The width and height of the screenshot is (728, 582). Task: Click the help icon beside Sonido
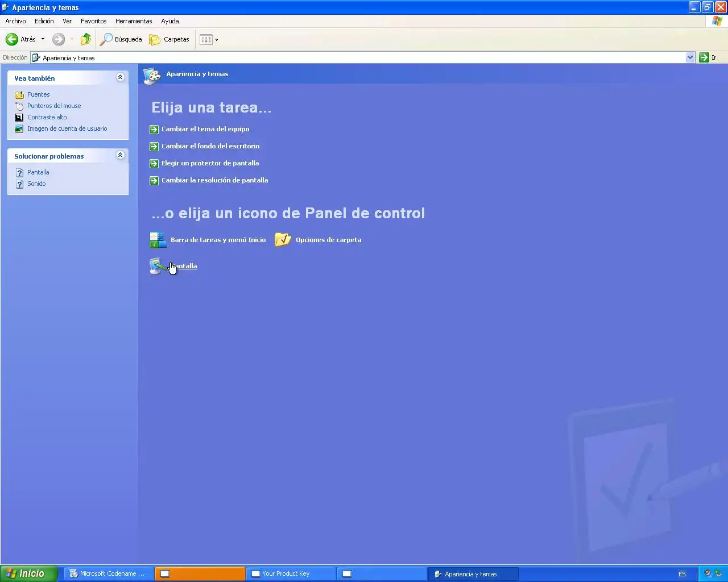pyautogui.click(x=19, y=184)
